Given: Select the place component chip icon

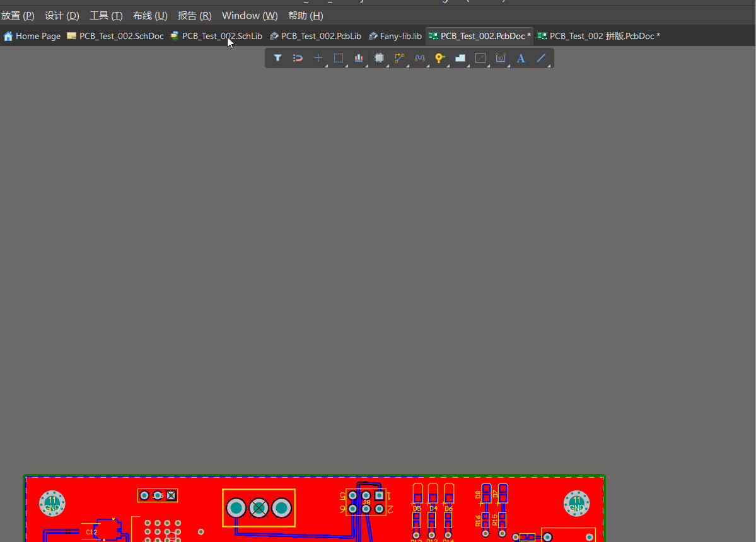Looking at the screenshot, I should click(x=379, y=58).
